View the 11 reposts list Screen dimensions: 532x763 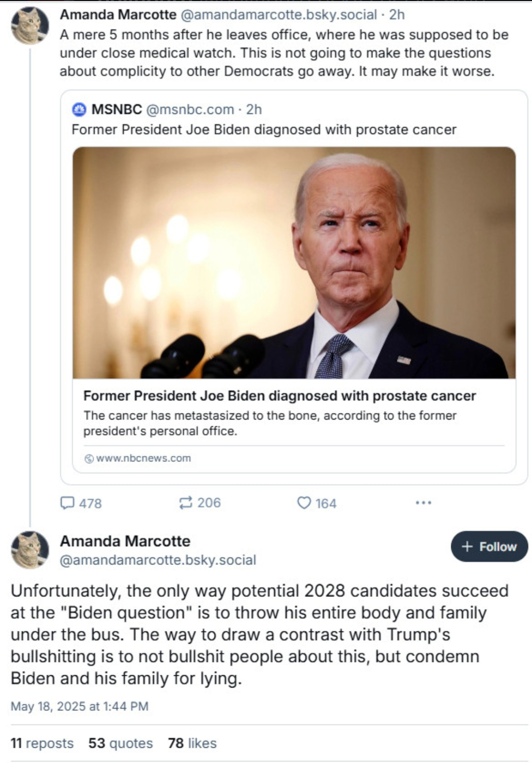click(x=42, y=743)
